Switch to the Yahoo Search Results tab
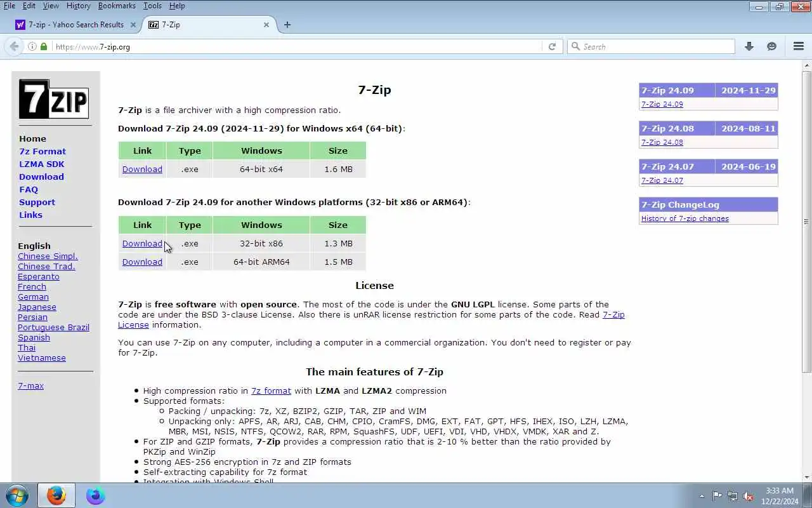 click(76, 25)
